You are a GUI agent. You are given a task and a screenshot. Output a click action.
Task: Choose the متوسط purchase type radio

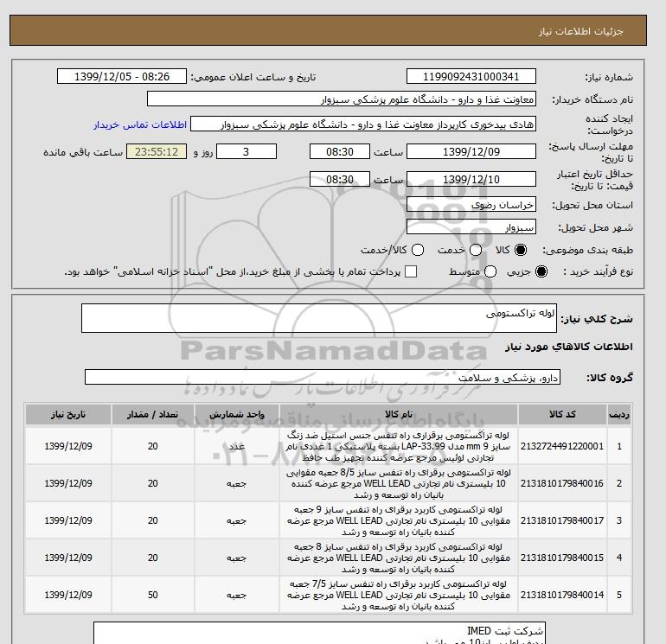pos(490,271)
